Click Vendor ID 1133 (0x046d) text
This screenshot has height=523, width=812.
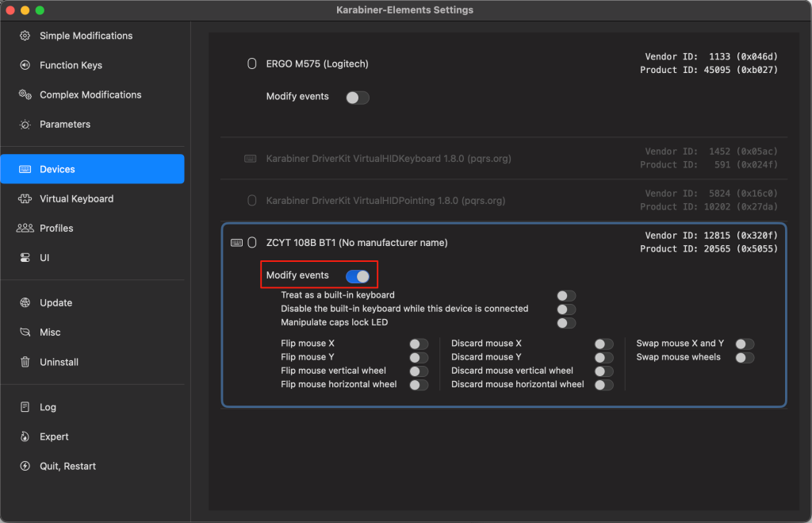[x=711, y=56]
